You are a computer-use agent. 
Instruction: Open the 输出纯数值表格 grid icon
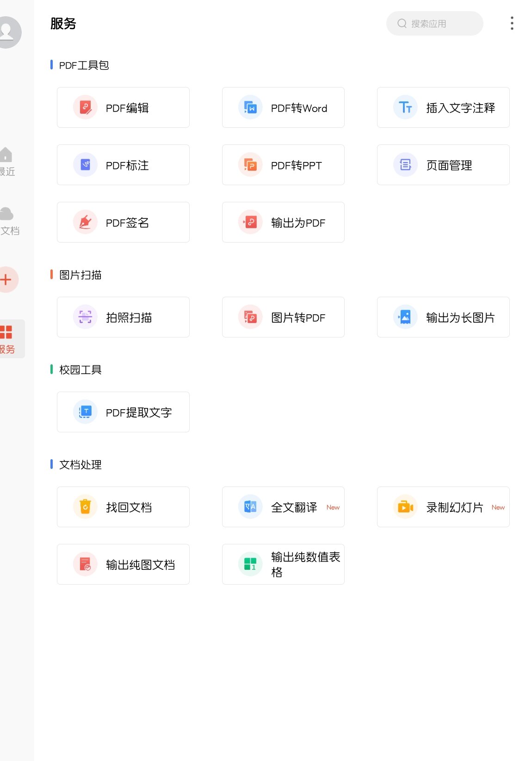[250, 564]
